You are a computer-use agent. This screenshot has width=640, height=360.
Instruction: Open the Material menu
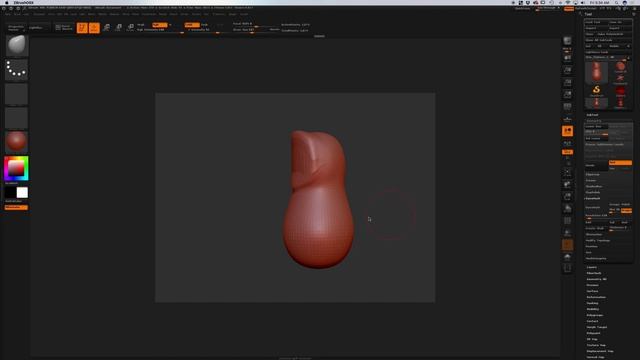(x=114, y=14)
